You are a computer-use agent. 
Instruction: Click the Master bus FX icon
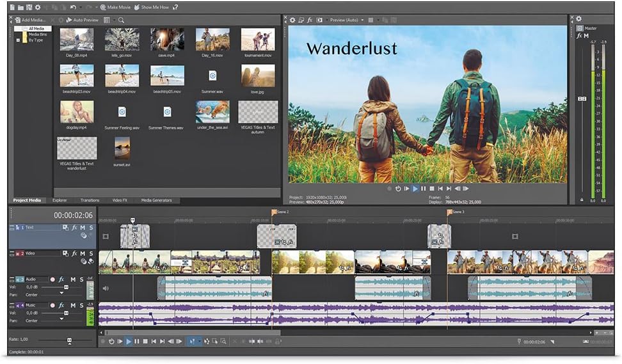point(579,36)
